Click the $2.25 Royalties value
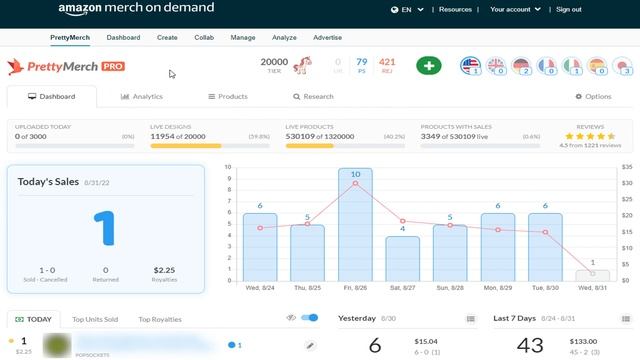The image size is (640, 360). tap(164, 270)
